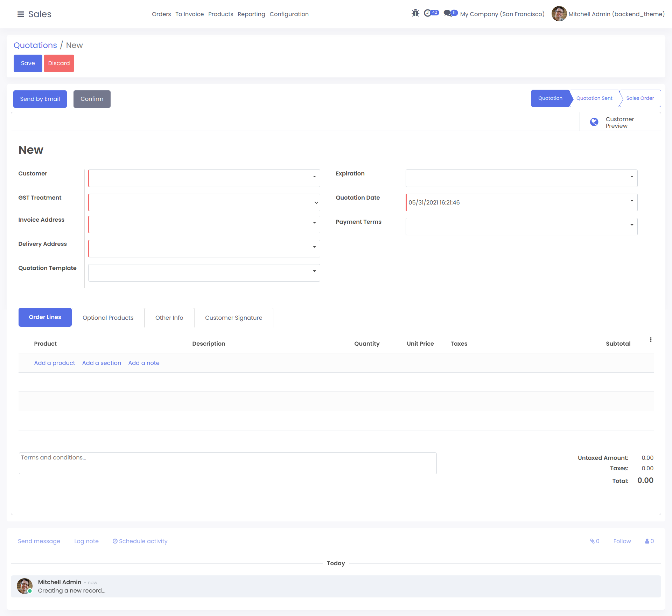Click the Schedule activity link
Viewport: 672px width, 616px height.
click(x=140, y=541)
